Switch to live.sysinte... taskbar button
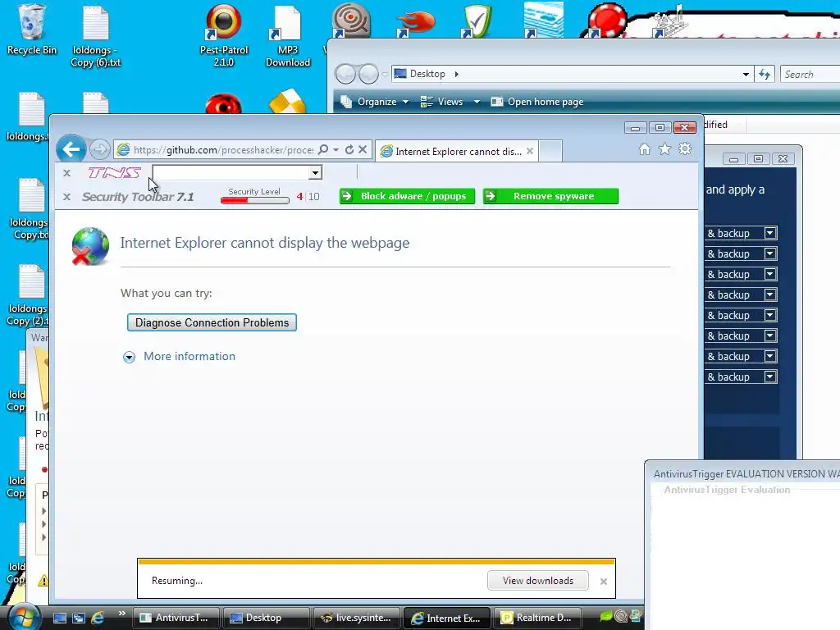The width and height of the screenshot is (840, 630). [x=357, y=618]
